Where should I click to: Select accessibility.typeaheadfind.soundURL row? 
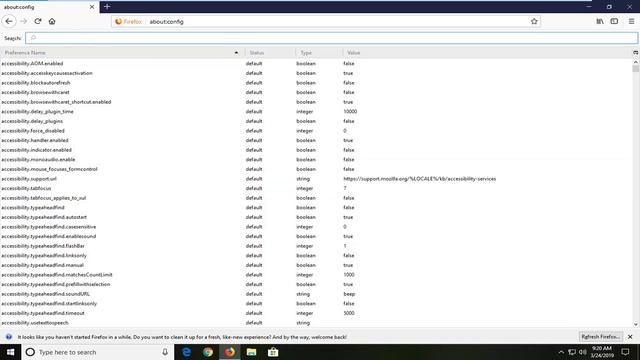(316, 294)
